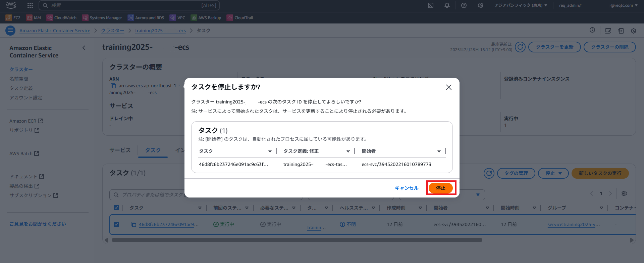The image size is (644, 263).
Task: Click クラスターの削除 button
Action: tap(610, 47)
